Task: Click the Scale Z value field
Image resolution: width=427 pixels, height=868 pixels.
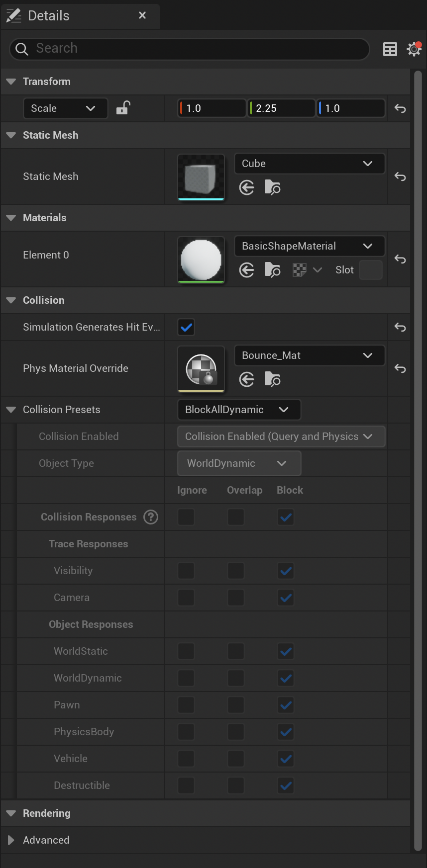Action: (351, 108)
